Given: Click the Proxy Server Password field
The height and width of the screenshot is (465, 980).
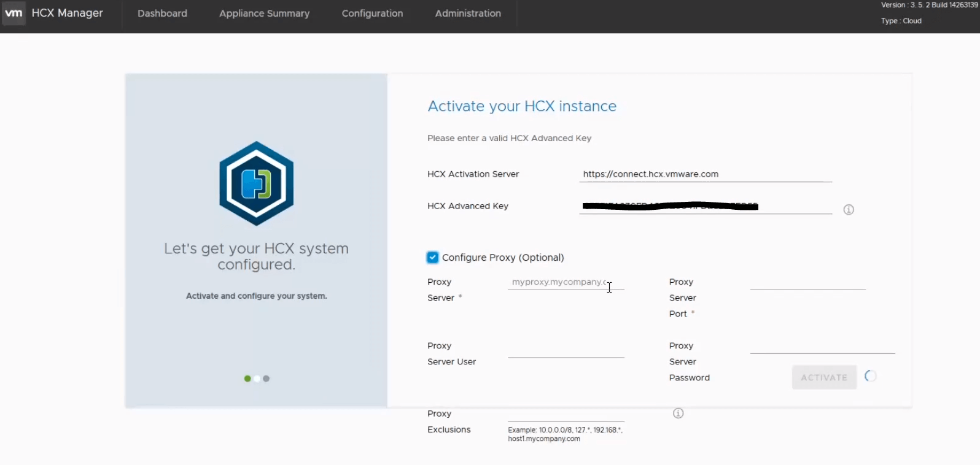Looking at the screenshot, I should click(822, 346).
